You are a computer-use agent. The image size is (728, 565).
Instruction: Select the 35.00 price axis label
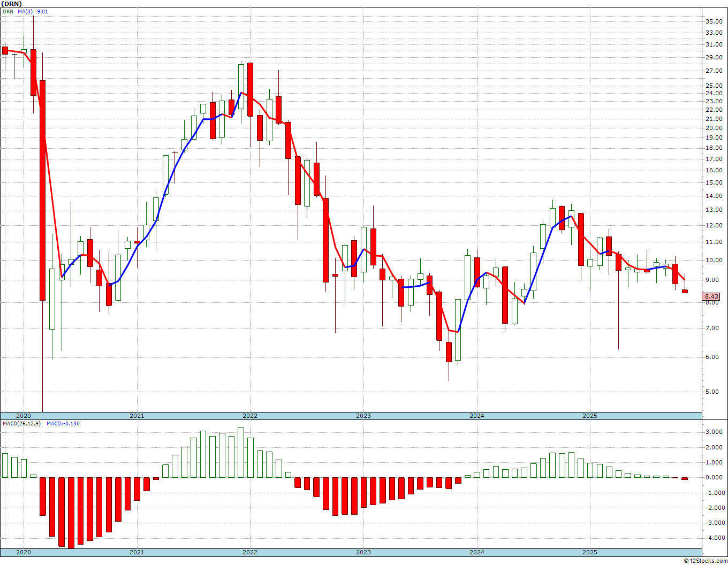(x=714, y=21)
